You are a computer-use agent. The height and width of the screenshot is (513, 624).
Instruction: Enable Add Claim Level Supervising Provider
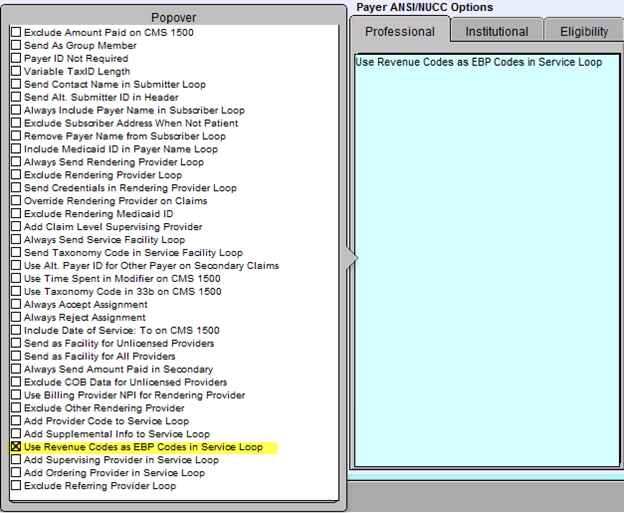pyautogui.click(x=16, y=227)
